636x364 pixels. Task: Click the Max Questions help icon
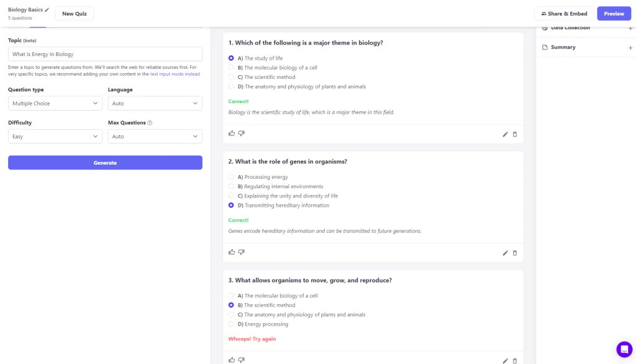[150, 123]
